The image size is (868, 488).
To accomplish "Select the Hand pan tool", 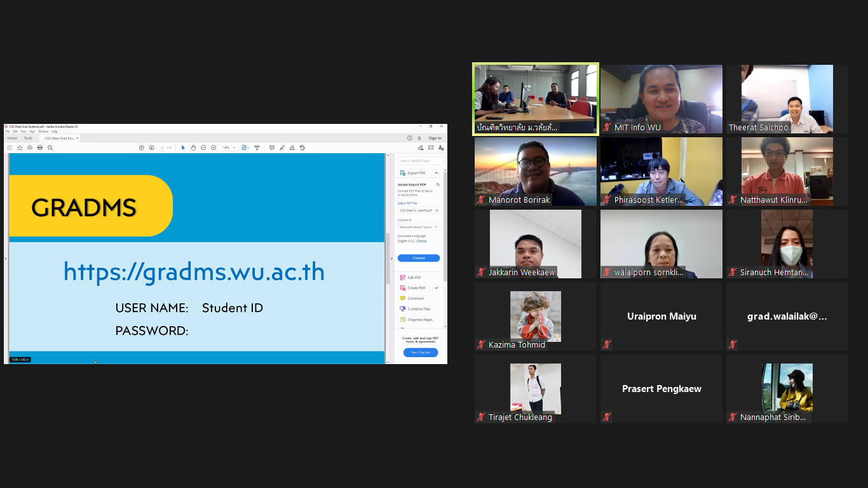I will pyautogui.click(x=193, y=147).
